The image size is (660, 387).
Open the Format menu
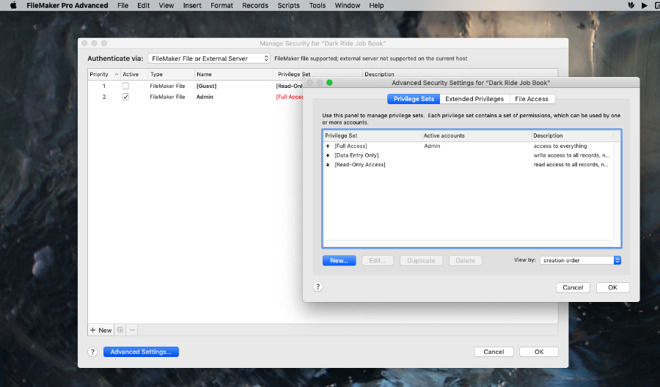pyautogui.click(x=222, y=5)
